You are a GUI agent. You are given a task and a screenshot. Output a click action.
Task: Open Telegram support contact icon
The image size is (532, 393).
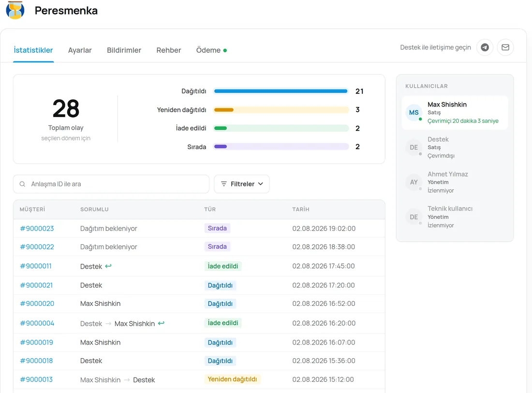(x=485, y=47)
